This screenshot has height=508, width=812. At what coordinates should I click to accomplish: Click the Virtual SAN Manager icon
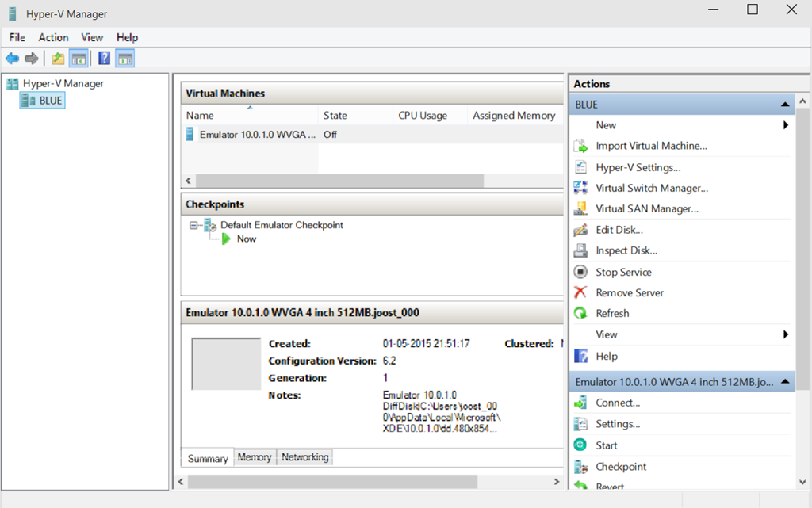pyautogui.click(x=580, y=208)
